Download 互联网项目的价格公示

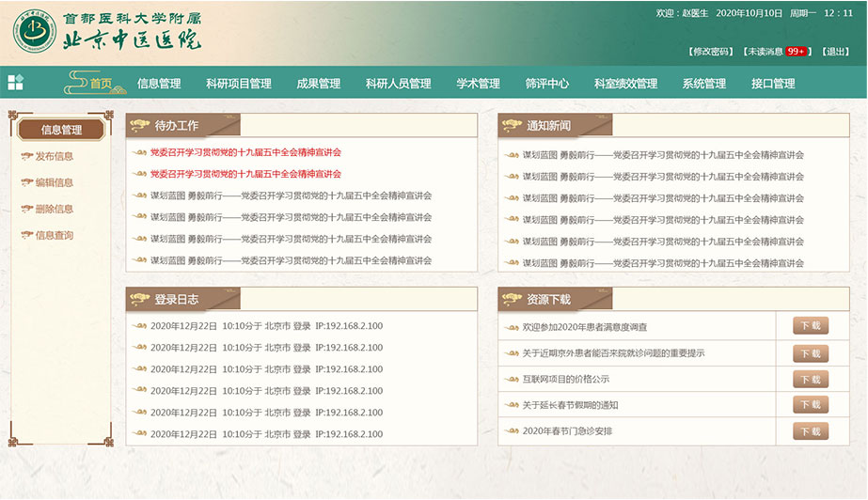tap(810, 379)
